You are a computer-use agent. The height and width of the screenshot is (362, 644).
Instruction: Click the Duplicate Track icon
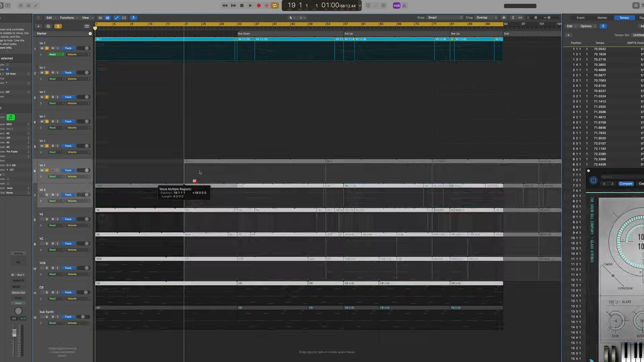click(48, 26)
